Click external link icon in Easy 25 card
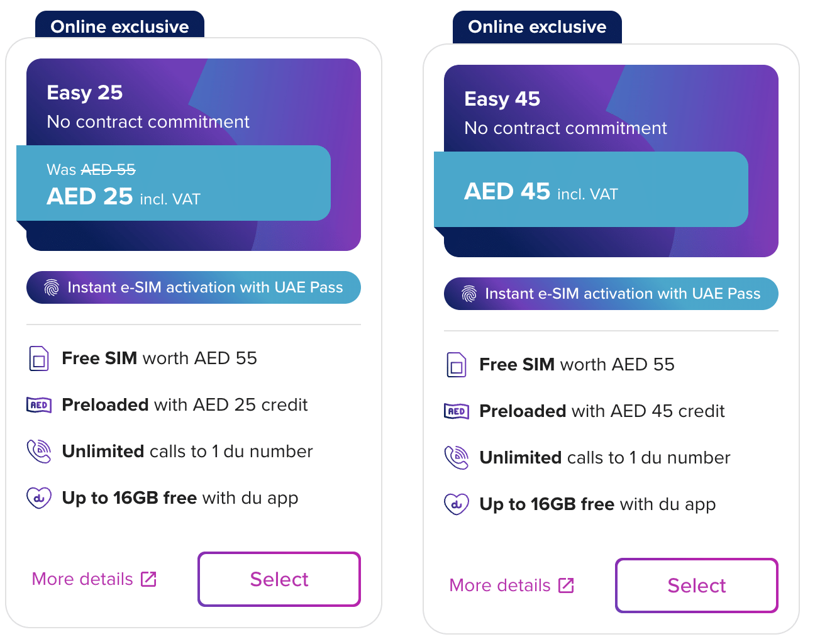 148,579
